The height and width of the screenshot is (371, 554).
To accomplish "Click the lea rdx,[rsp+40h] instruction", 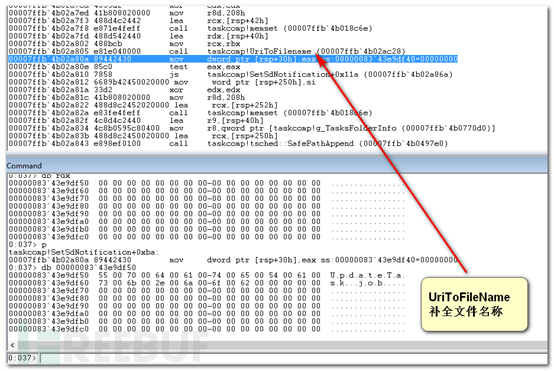I will tap(138, 36).
